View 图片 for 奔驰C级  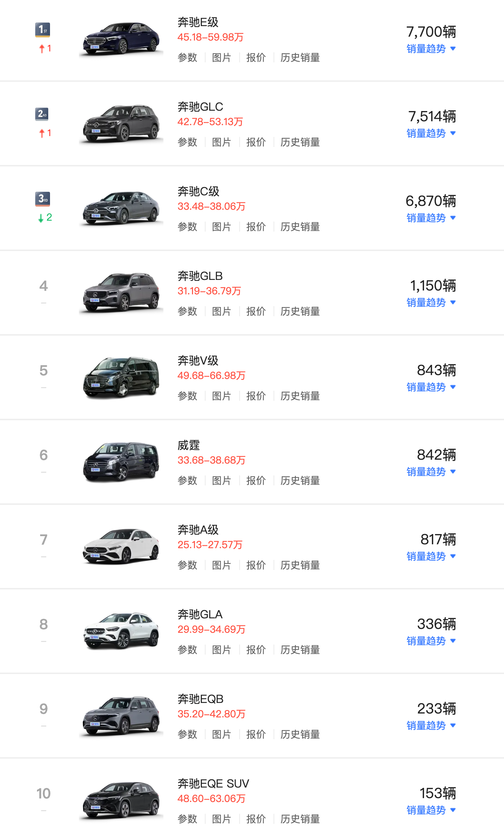coord(222,227)
